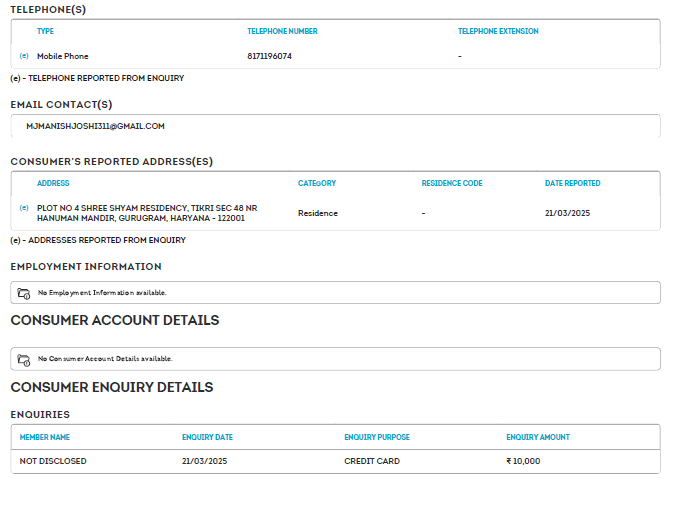687x512 pixels.
Task: Click the ₹ 10,000 enquiry amount
Action: (523, 461)
